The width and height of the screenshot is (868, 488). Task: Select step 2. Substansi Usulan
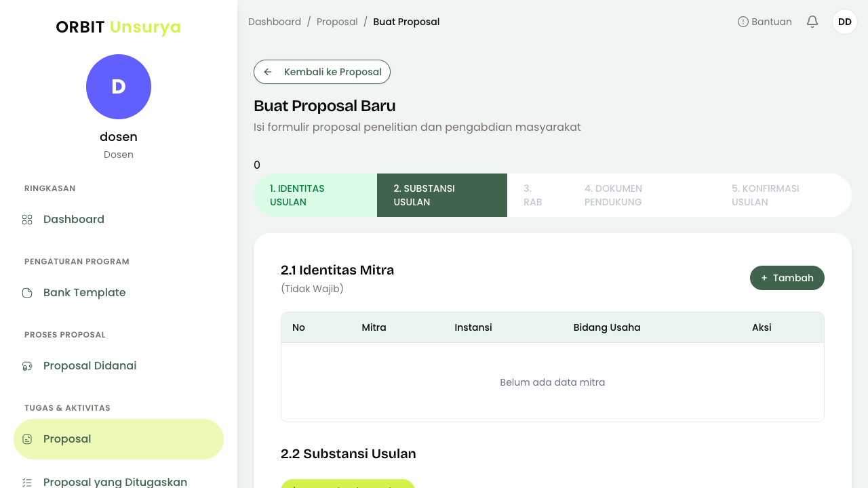pos(442,195)
